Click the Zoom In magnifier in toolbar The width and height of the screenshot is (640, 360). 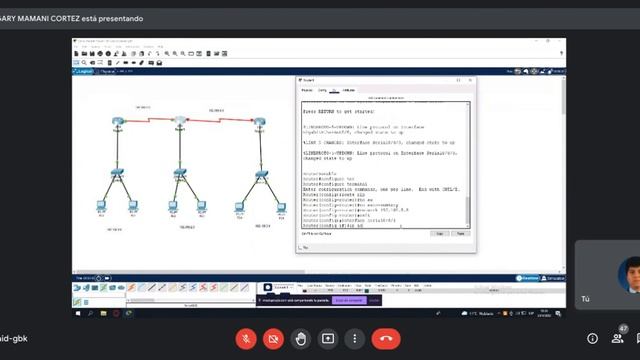[167, 53]
